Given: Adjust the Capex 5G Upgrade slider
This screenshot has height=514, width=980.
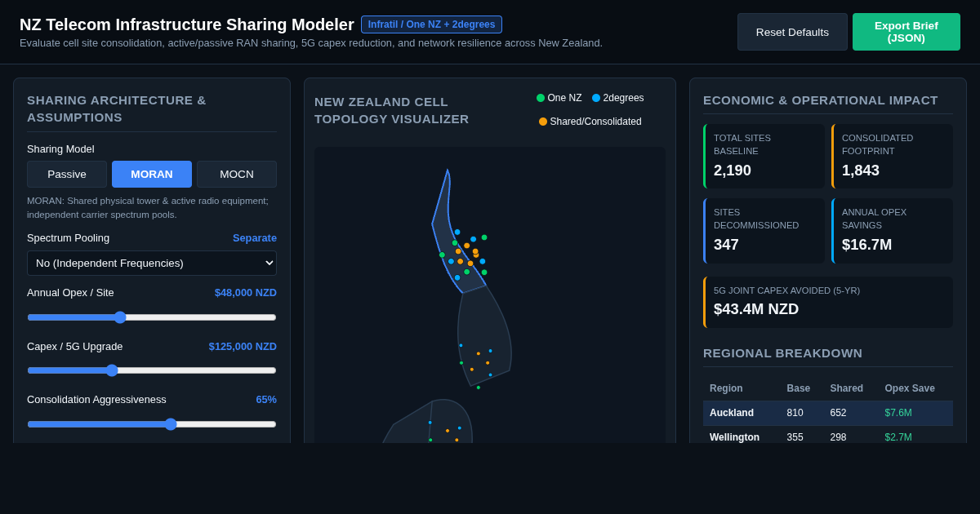Looking at the screenshot, I should (x=152, y=370).
